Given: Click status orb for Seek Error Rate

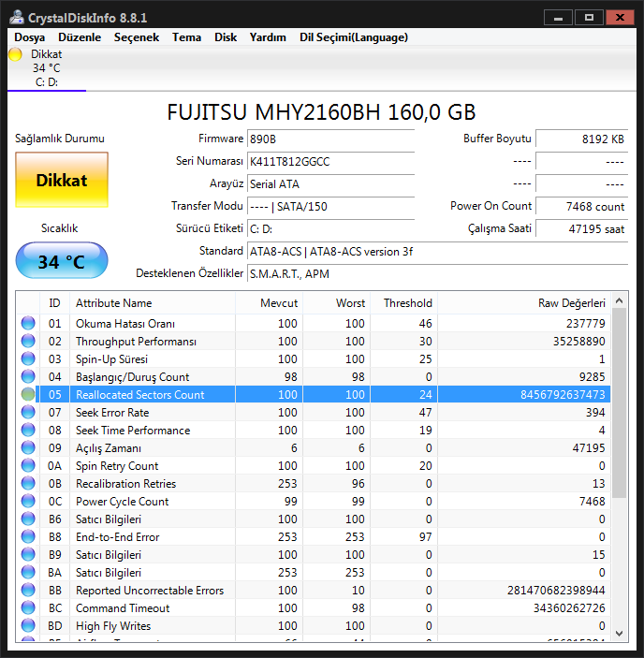Looking at the screenshot, I should tap(28, 412).
